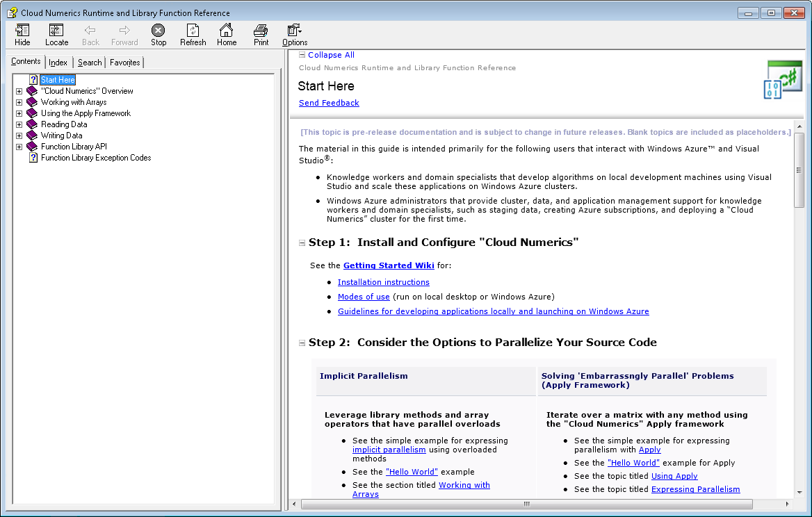
Task: Click the purple book icon beside Function Library API
Action: [x=32, y=147]
